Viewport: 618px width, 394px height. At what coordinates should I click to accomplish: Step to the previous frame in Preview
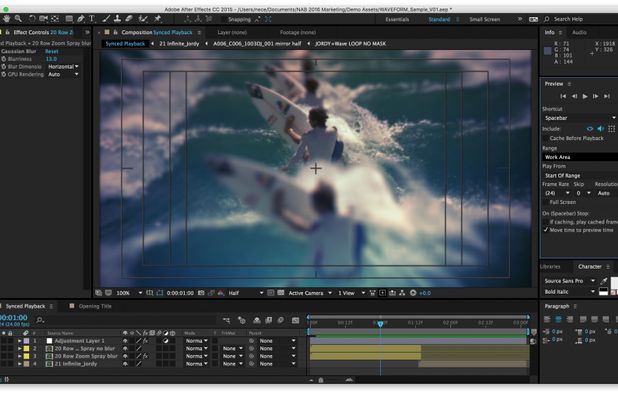tap(574, 96)
